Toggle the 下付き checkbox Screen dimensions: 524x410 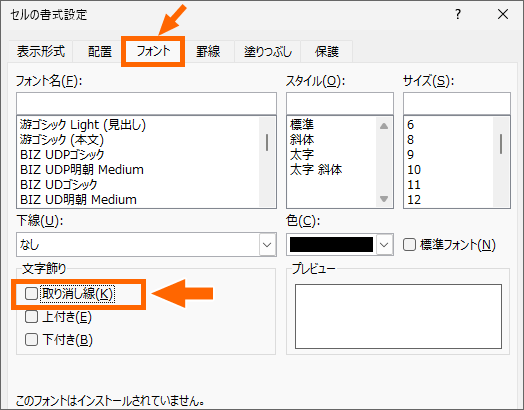tap(31, 339)
